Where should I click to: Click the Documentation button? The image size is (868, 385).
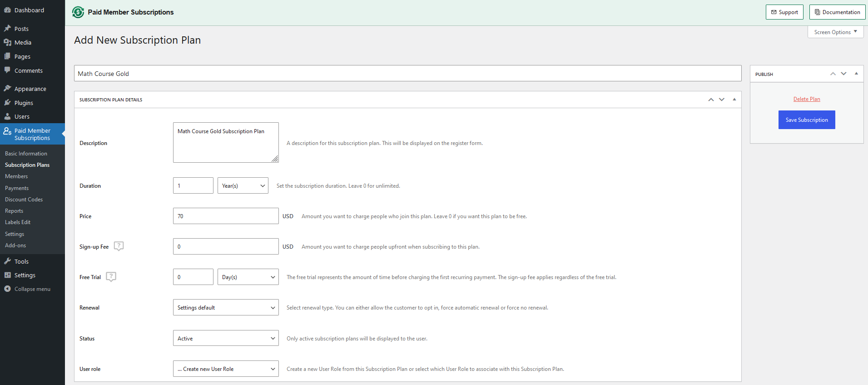click(837, 12)
